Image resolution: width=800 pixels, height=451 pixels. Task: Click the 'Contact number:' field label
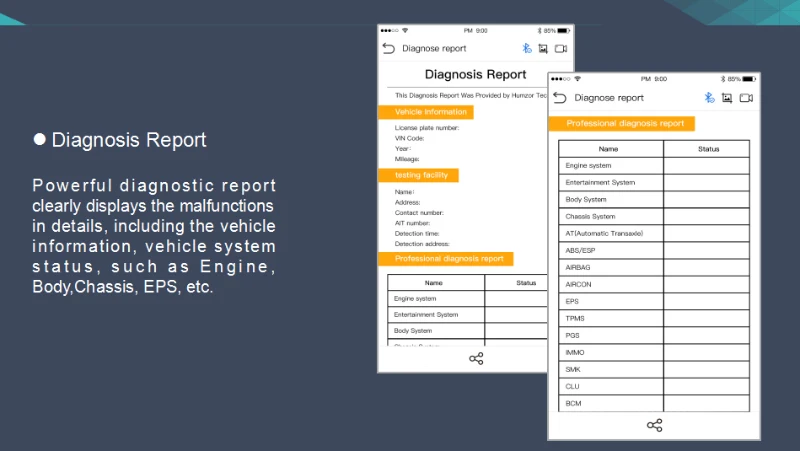tap(419, 213)
